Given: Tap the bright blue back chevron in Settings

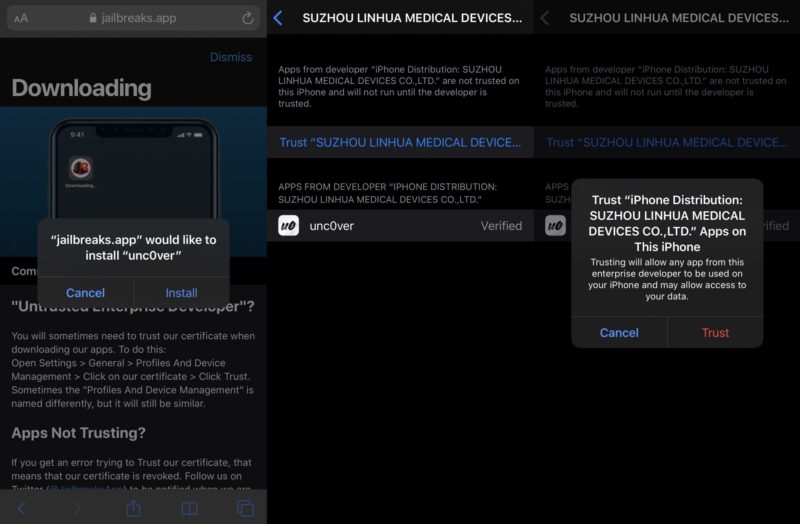Looking at the screenshot, I should point(278,18).
